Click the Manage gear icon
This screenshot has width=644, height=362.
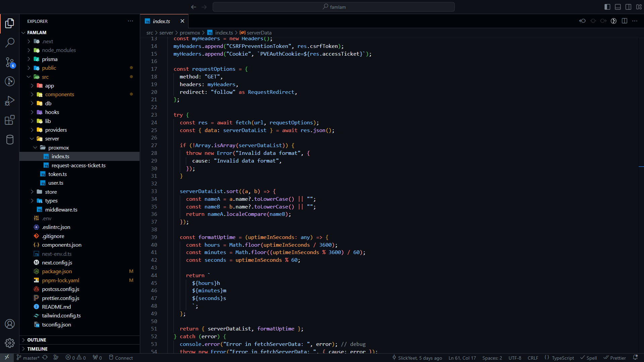pos(10,343)
